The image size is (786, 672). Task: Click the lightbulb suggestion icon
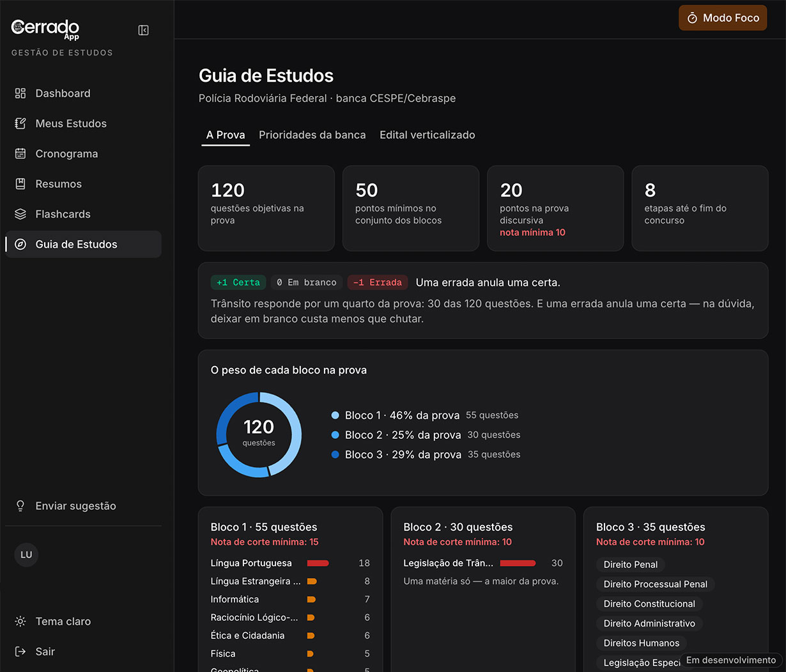pos(20,506)
